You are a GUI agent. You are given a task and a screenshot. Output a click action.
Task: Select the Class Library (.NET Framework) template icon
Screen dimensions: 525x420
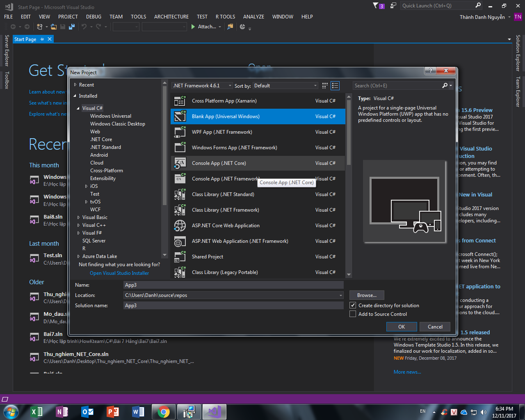(x=180, y=210)
